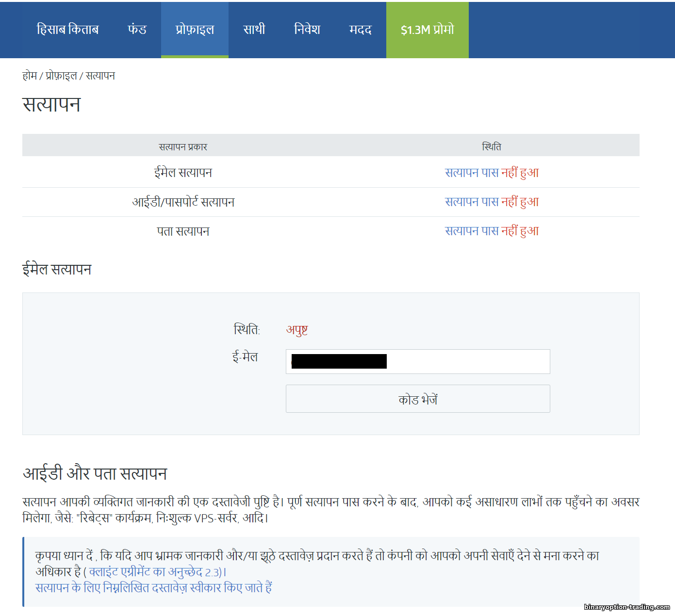Screen dimensions: 675x616
Task: Click ईमेल सत्यापन table cell
Action: [183, 173]
